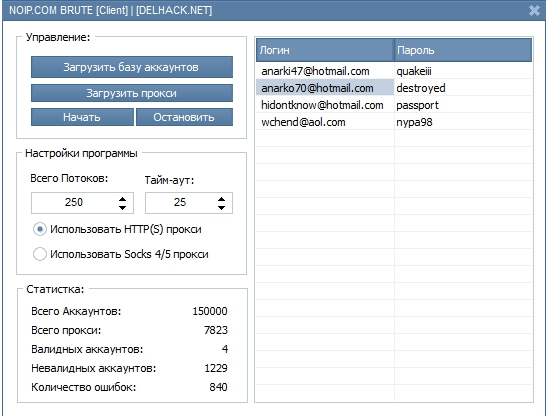The width and height of the screenshot is (548, 419).
Task: Click the Количество ошибок value 840
Action: (x=218, y=387)
